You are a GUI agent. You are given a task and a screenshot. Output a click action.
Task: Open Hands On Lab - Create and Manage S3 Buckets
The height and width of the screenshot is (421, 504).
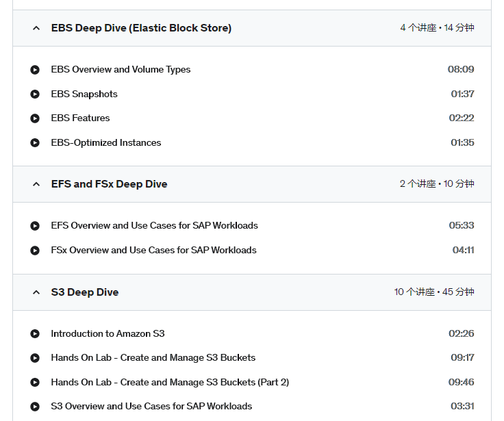coord(153,358)
